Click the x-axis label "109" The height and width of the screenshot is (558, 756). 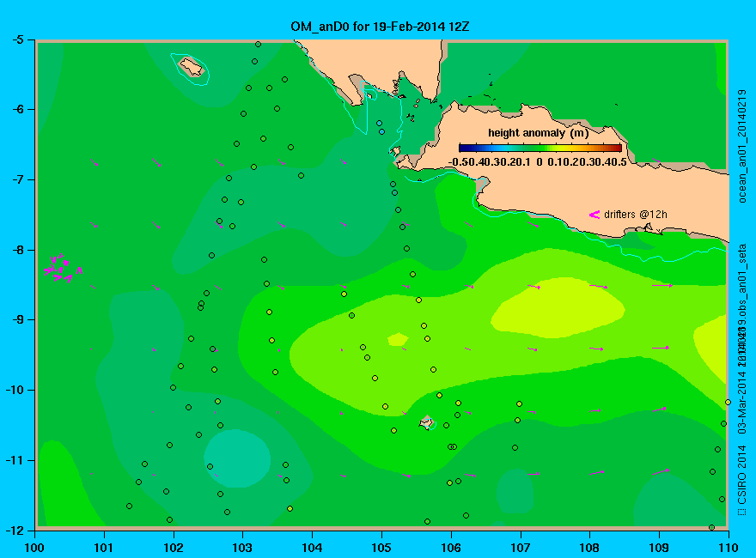(x=659, y=548)
